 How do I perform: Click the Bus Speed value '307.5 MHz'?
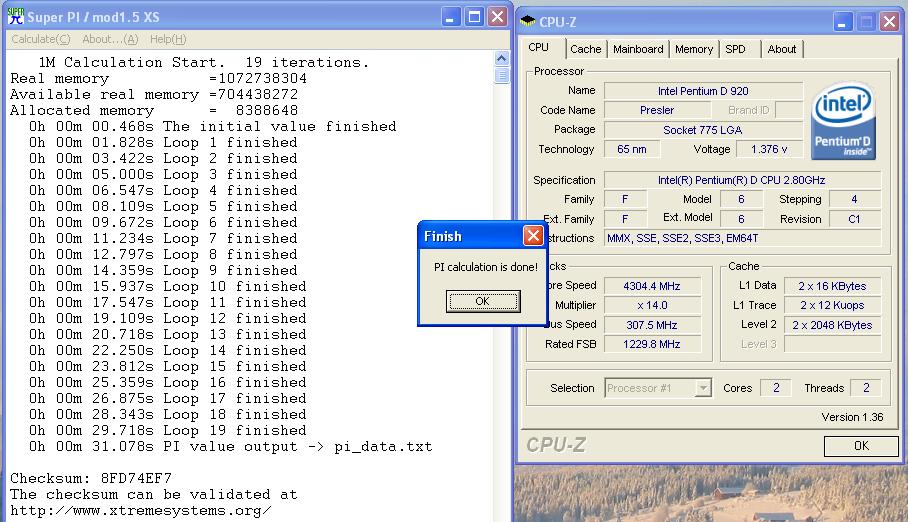(x=652, y=325)
